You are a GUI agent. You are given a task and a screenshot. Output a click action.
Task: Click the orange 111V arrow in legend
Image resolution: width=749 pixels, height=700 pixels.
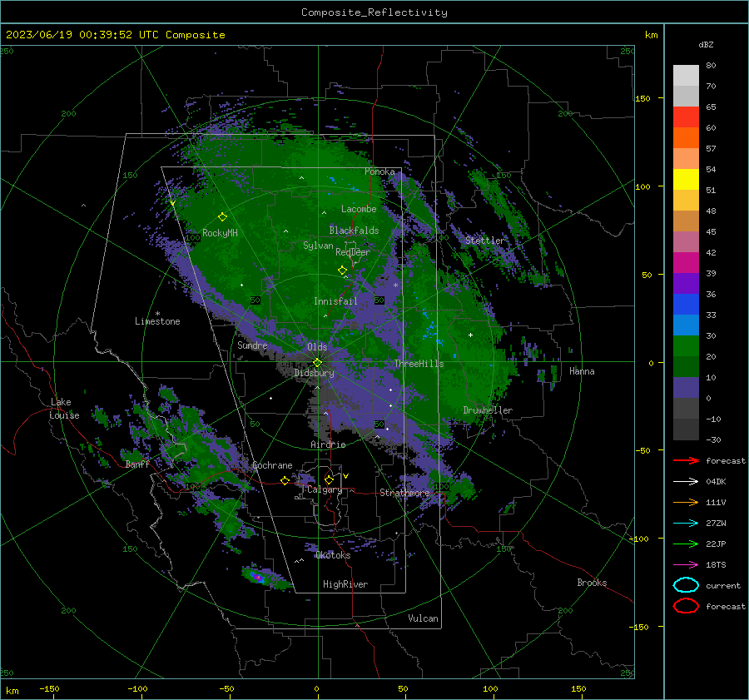686,502
